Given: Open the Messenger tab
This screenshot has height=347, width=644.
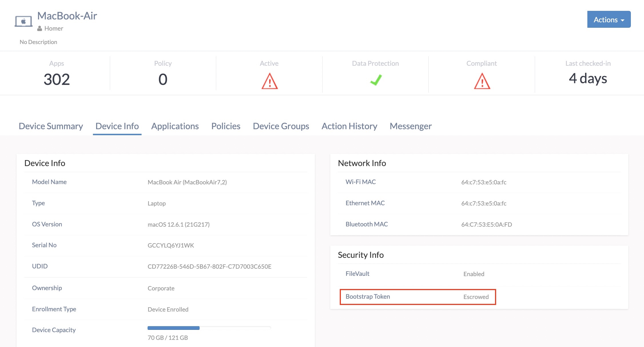Looking at the screenshot, I should 411,126.
